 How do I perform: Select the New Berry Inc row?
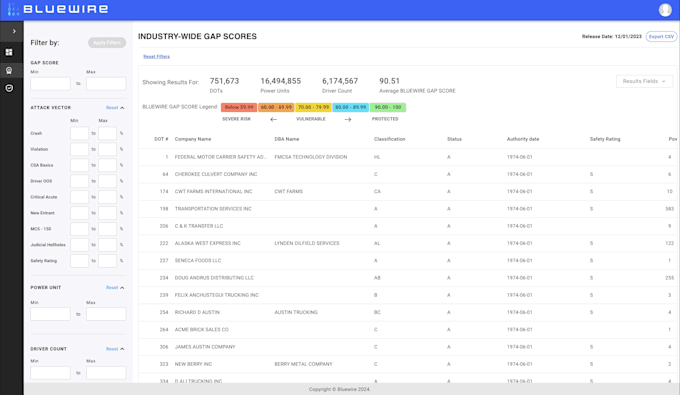[409, 364]
